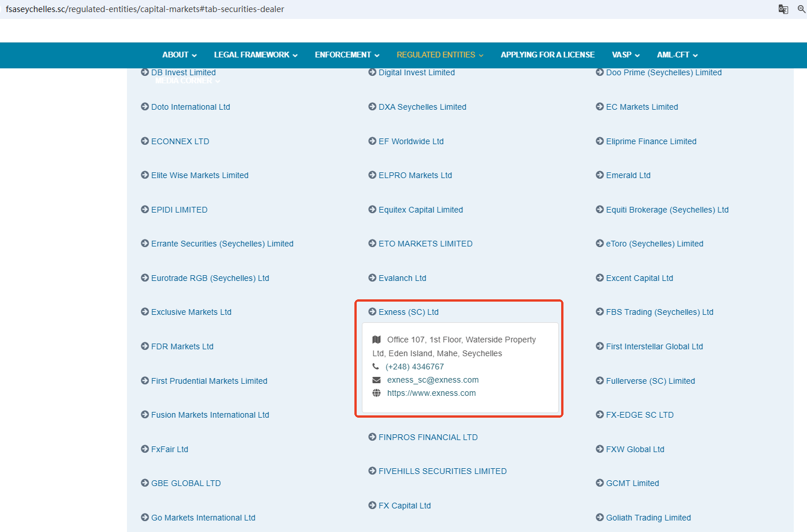Screen dimensions: 807x532
Task: Click the zoom magnifier icon in address bar
Action: (x=801, y=9)
